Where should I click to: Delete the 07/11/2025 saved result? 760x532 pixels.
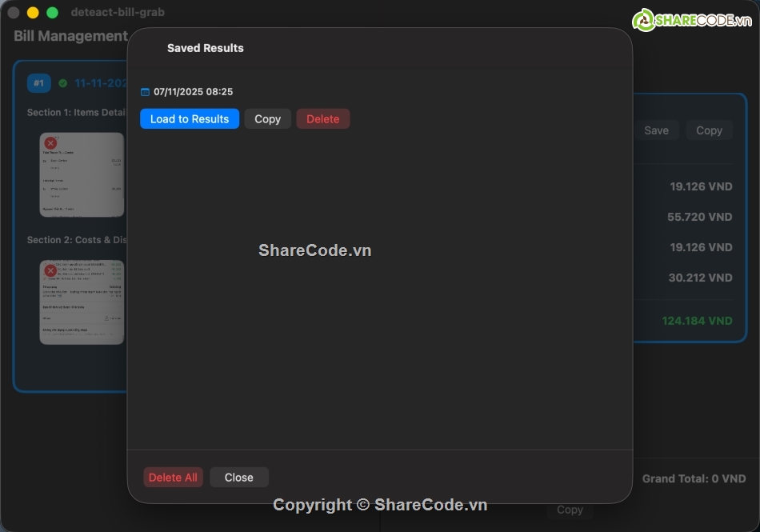[x=323, y=118]
